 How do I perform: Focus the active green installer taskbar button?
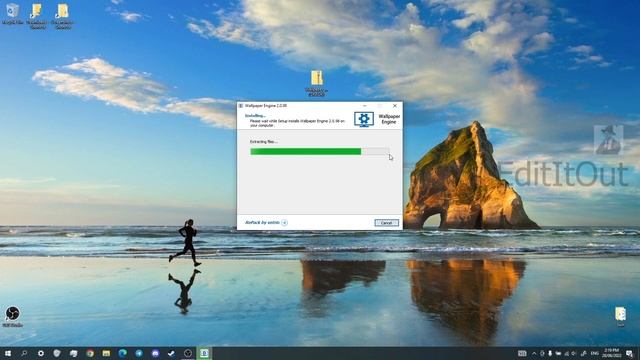coord(204,353)
